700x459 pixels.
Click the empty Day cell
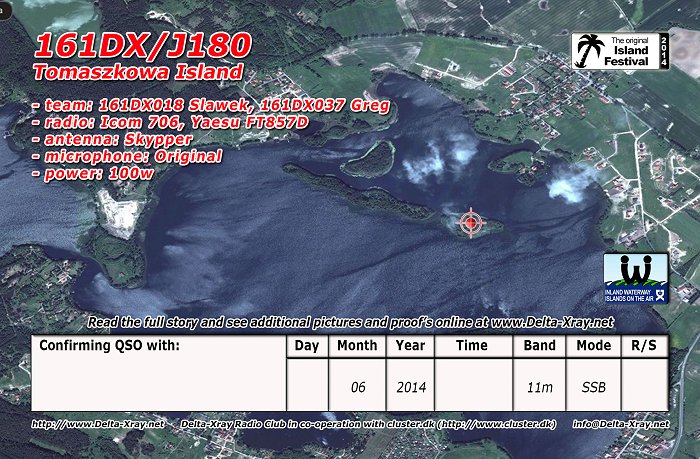point(307,385)
